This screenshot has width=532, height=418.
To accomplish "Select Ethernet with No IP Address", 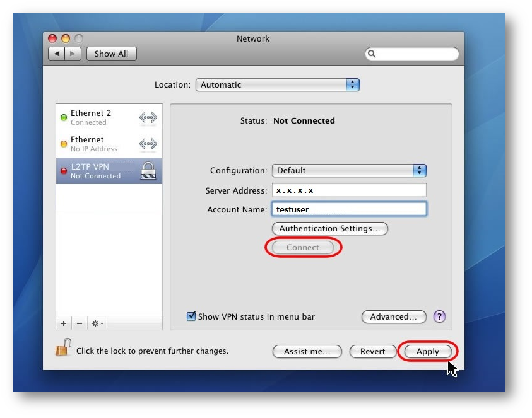I will tap(109, 144).
